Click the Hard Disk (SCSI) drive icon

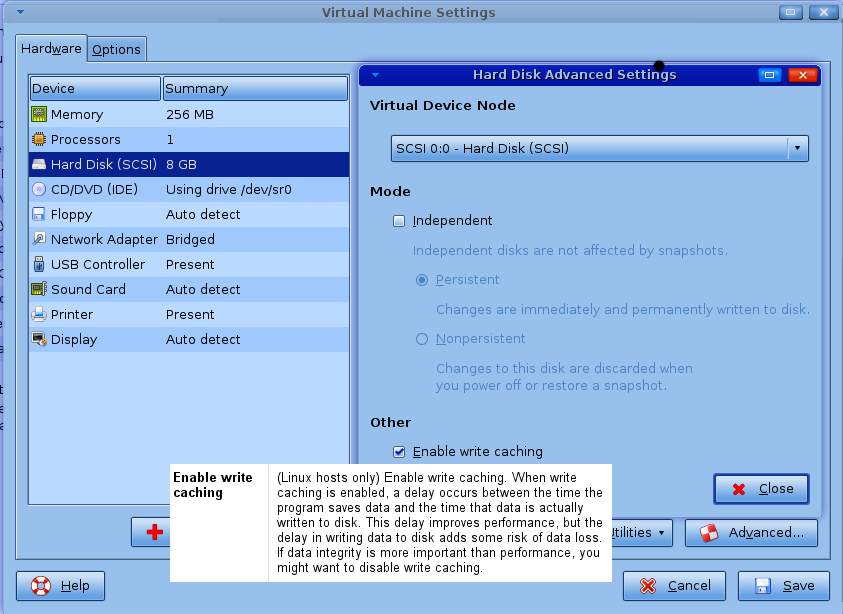tap(39, 164)
